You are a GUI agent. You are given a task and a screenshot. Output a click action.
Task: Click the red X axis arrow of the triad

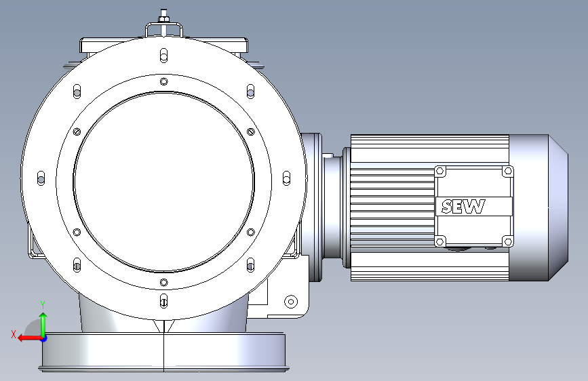[x=29, y=338]
